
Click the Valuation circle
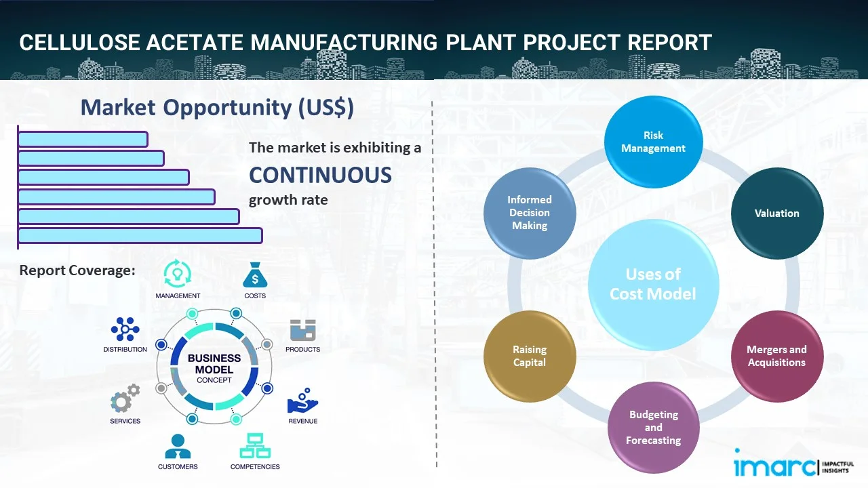pos(776,213)
